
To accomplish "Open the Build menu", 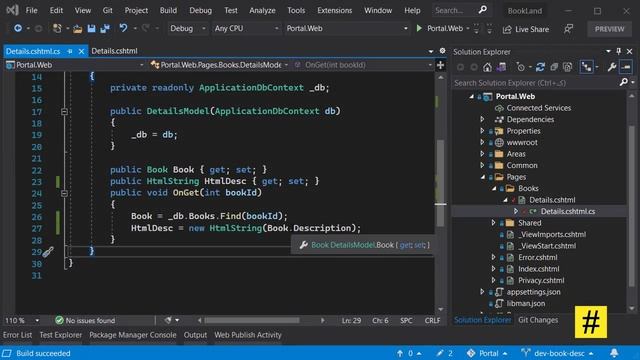I will pos(168,10).
